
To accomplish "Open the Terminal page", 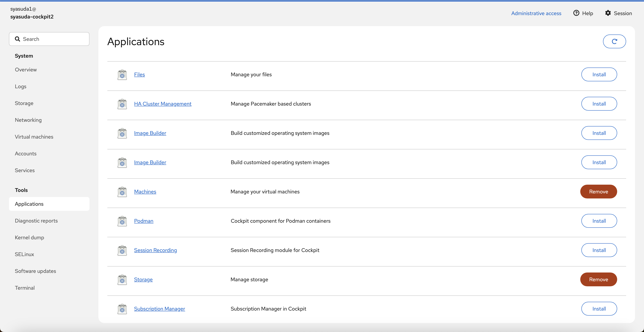I will pos(25,288).
